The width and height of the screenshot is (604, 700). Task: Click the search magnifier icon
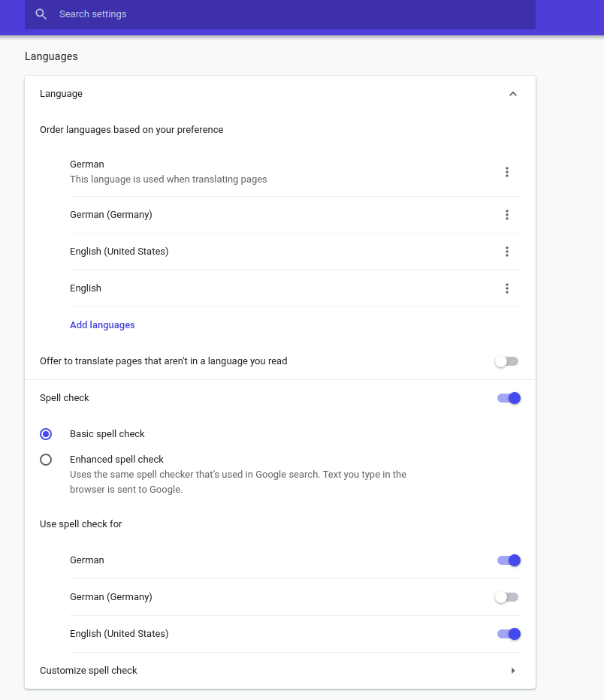tap(41, 14)
